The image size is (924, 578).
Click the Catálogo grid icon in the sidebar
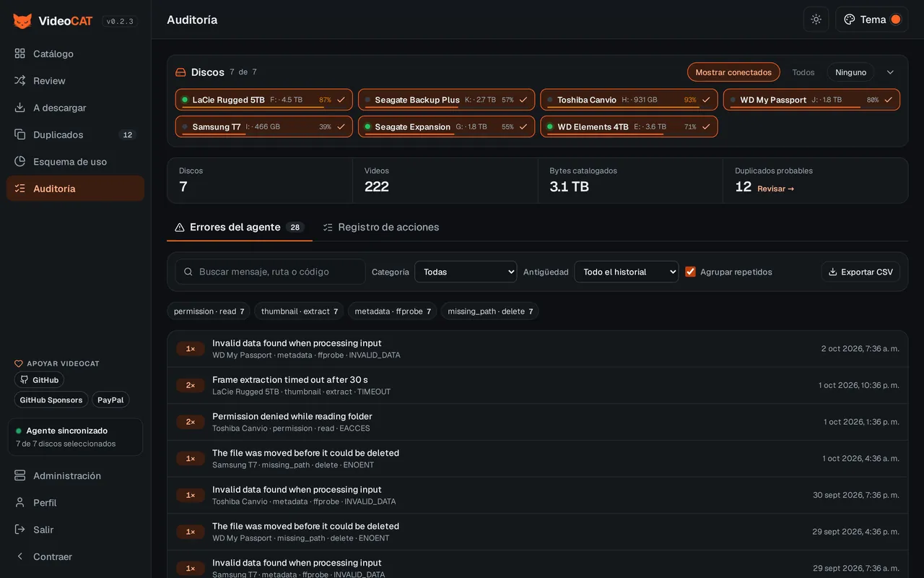coord(19,53)
